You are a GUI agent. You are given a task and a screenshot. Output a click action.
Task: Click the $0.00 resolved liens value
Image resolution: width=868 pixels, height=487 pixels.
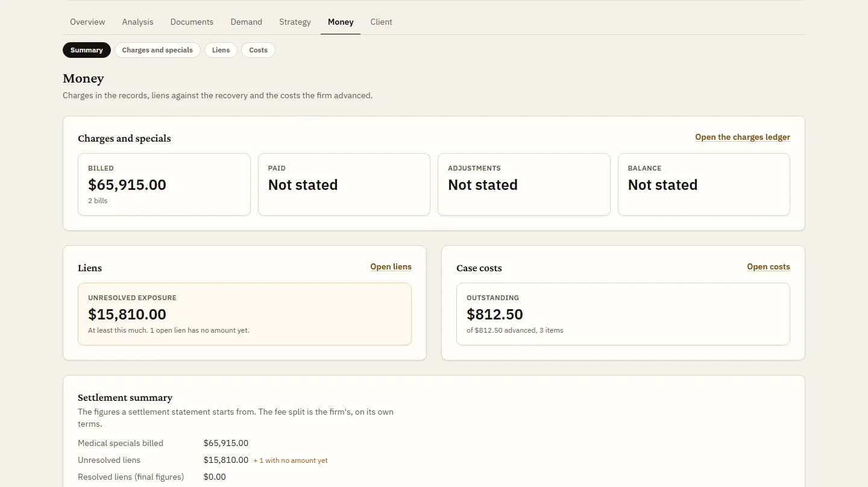(215, 477)
